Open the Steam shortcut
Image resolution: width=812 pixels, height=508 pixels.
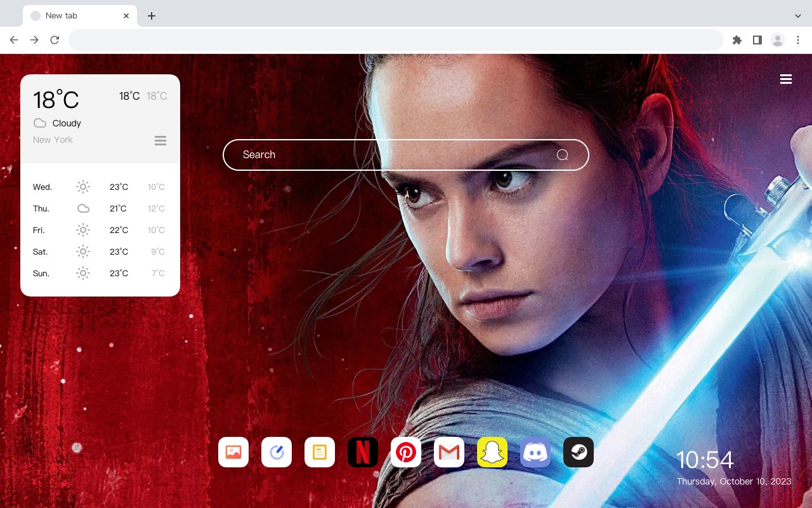579,452
